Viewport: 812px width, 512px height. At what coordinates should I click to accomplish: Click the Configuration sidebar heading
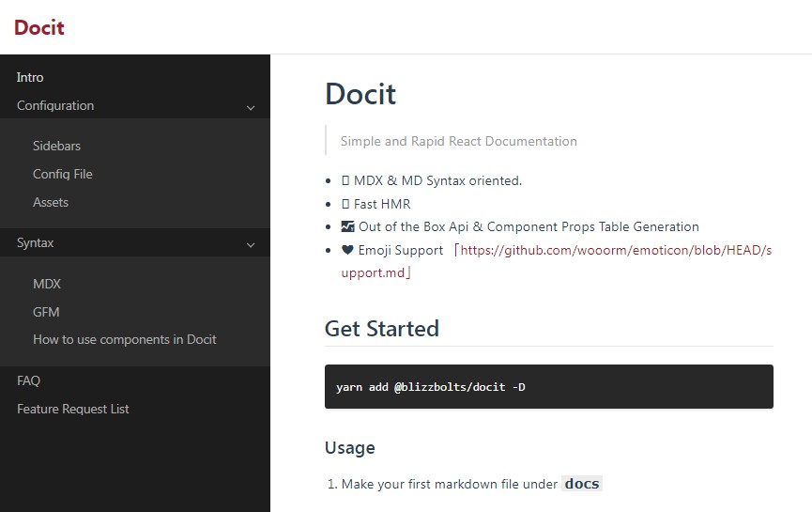[x=55, y=105]
